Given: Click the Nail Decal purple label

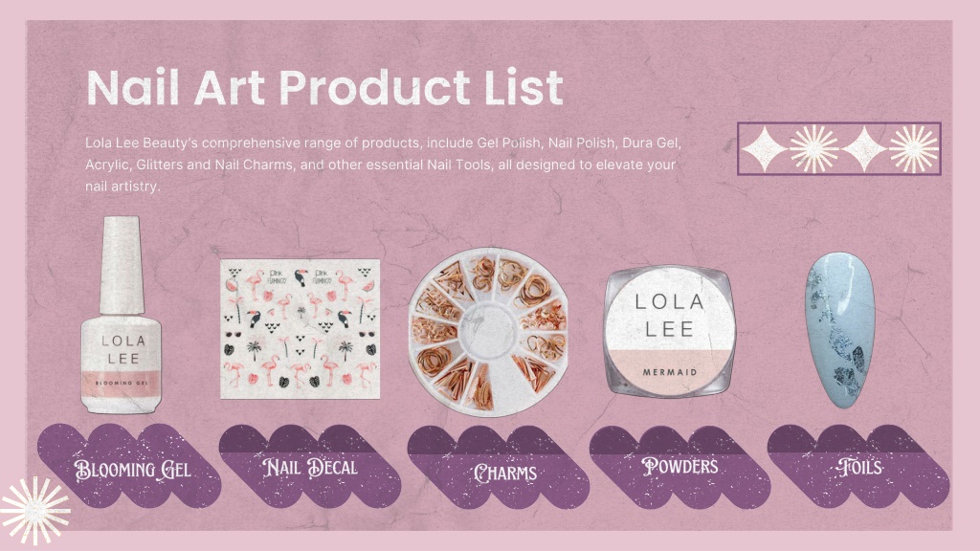Looking at the screenshot, I should [310, 466].
